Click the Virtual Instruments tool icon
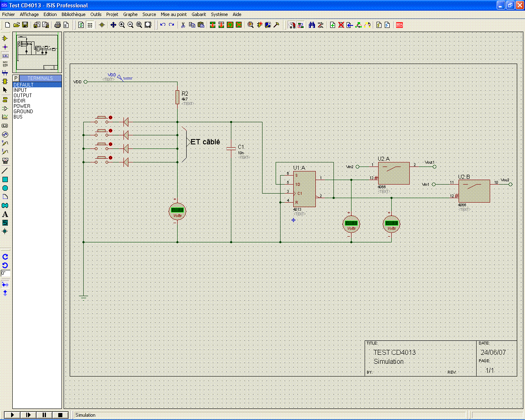The height and width of the screenshot is (420, 525). (5, 161)
